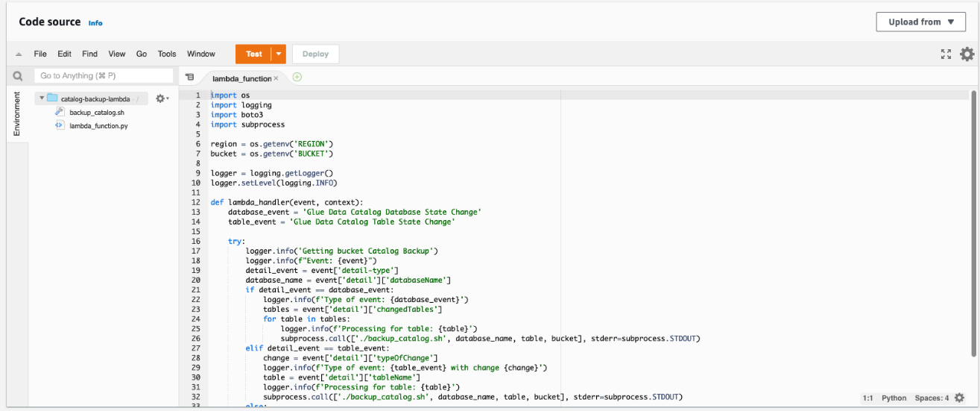Click the 'try:' line in the code

237,241
